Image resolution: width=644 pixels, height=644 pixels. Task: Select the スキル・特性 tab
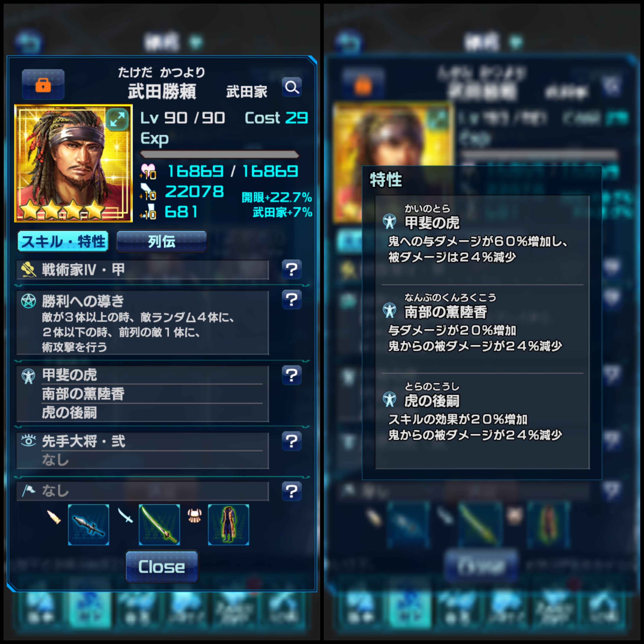point(63,241)
